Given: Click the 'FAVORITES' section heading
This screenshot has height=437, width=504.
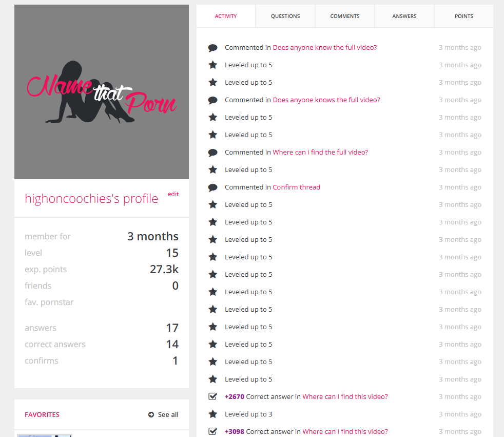Looking at the screenshot, I should click(x=42, y=414).
